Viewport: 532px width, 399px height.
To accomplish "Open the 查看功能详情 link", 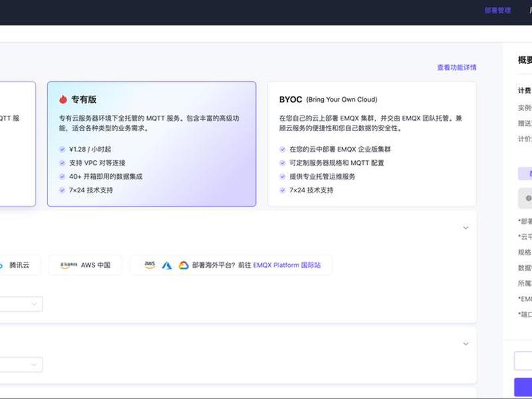I will coord(457,68).
